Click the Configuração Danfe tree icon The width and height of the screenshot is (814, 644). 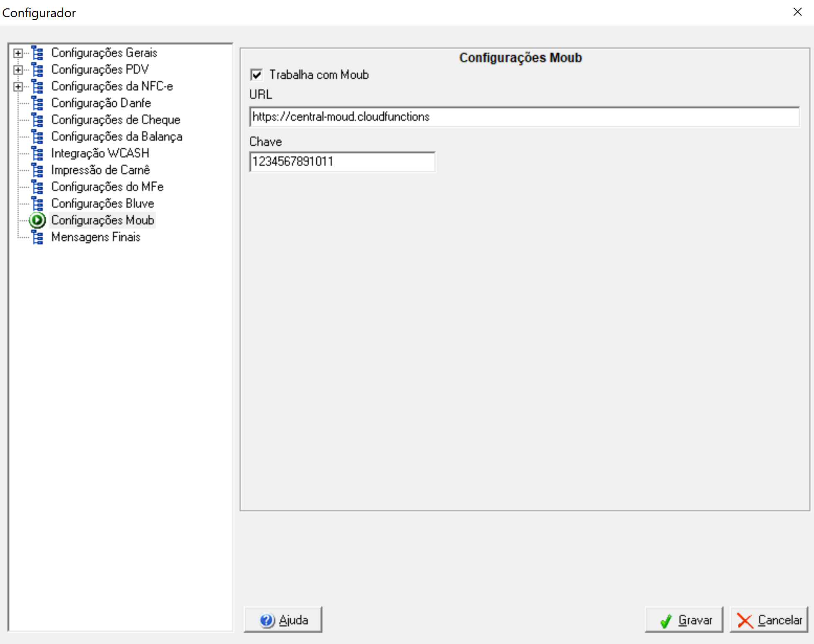37,103
